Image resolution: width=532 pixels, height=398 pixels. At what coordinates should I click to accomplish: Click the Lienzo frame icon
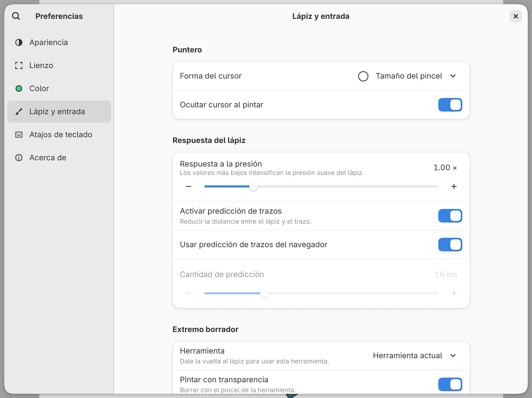pyautogui.click(x=19, y=65)
